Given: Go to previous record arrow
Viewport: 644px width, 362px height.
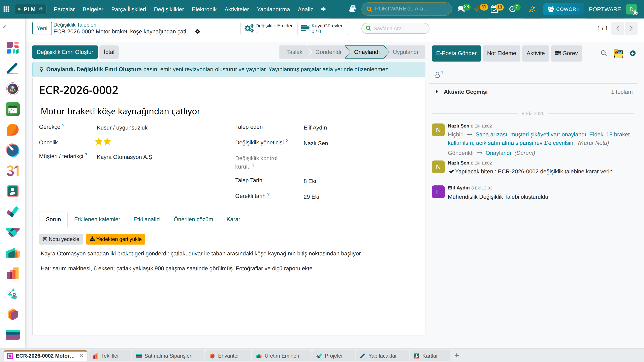Looking at the screenshot, I should coord(618,28).
